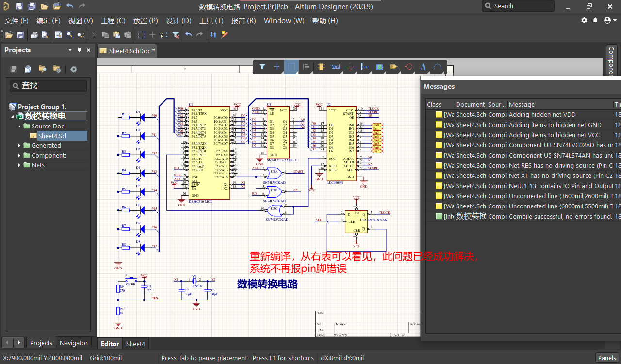
Task: Activate the selection filter funnel tool
Action: 263,67
